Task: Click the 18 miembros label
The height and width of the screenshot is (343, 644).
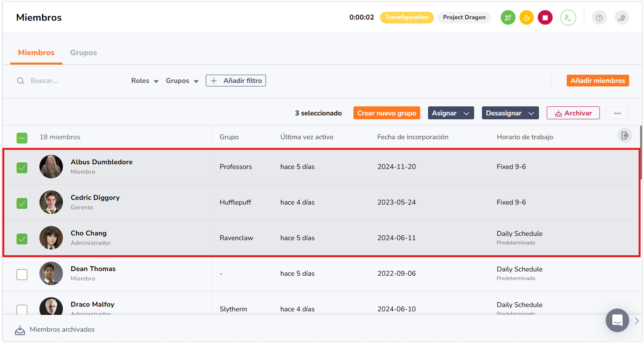Action: 60,137
